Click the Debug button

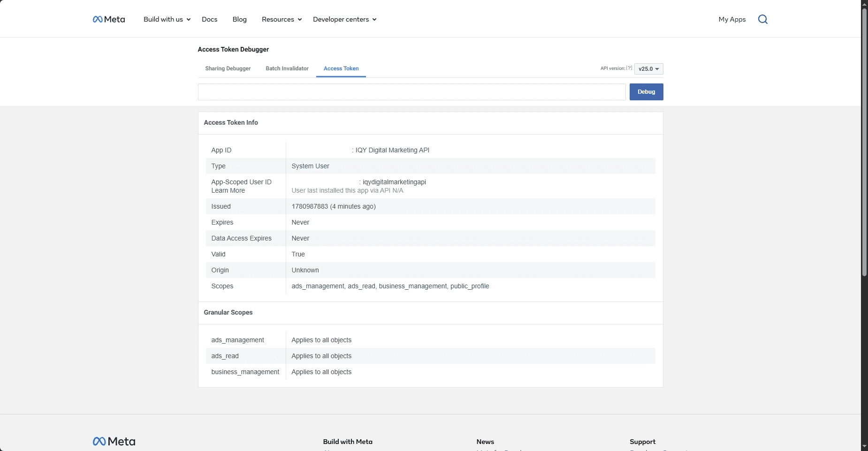point(646,92)
